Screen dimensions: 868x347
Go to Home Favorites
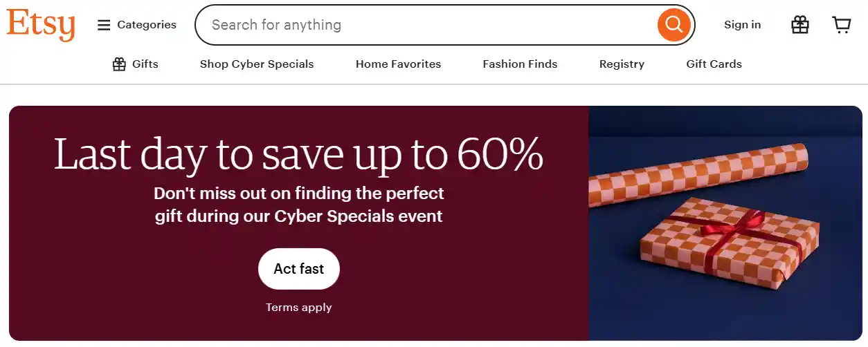[398, 64]
